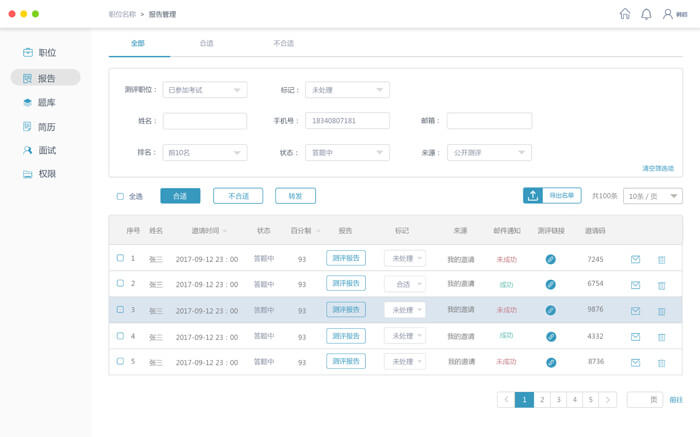Viewport: 700px width, 437px height.
Task: Open the 测评报告 for row 4
Action: click(x=346, y=336)
